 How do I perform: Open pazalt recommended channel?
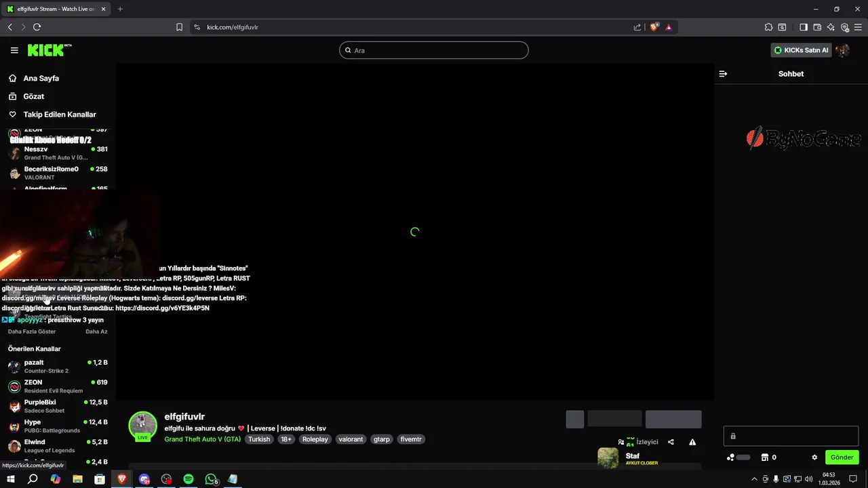coord(58,367)
